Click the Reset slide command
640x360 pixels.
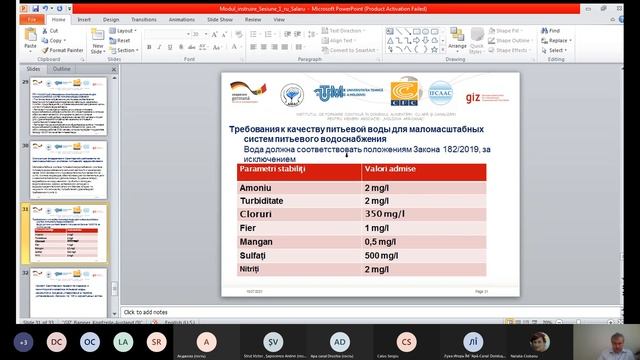click(120, 40)
